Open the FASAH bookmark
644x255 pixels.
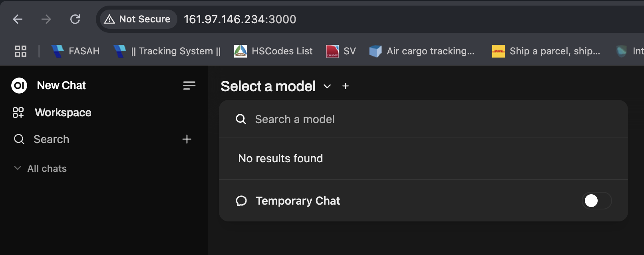point(76,51)
